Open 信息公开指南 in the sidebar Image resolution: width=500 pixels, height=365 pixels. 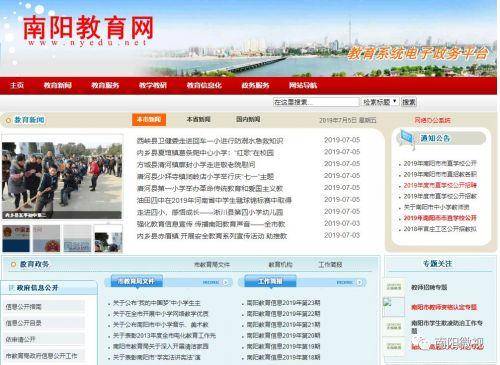pyautogui.click(x=23, y=307)
